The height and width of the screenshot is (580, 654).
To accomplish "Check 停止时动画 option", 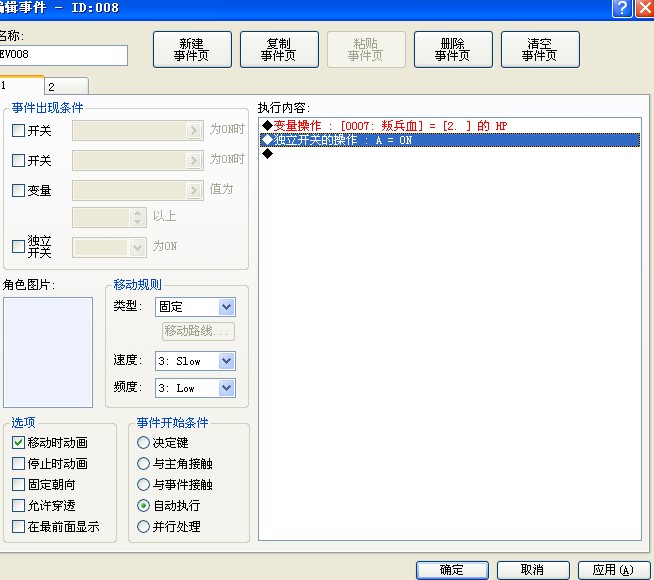I will pyautogui.click(x=18, y=463).
